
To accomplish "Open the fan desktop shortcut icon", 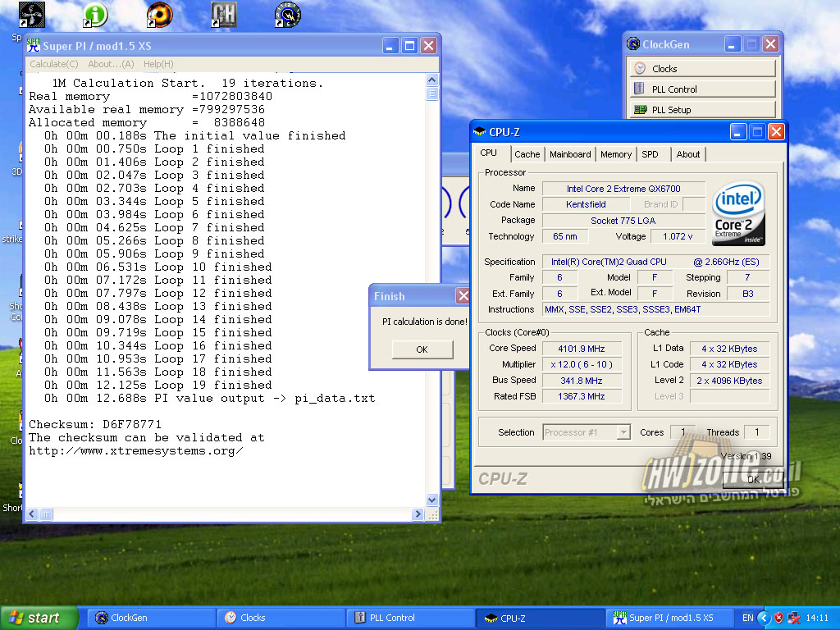I will click(32, 15).
